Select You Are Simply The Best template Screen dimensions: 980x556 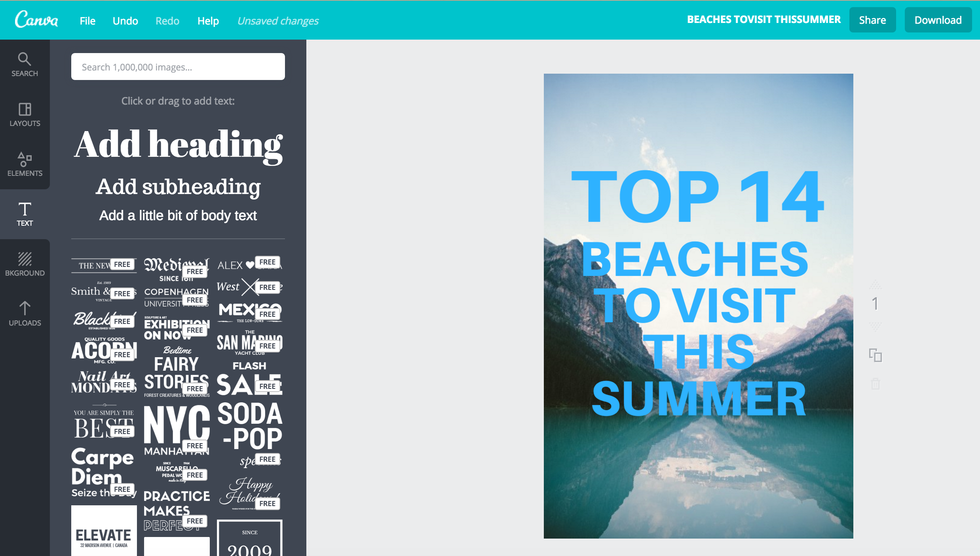[104, 421]
